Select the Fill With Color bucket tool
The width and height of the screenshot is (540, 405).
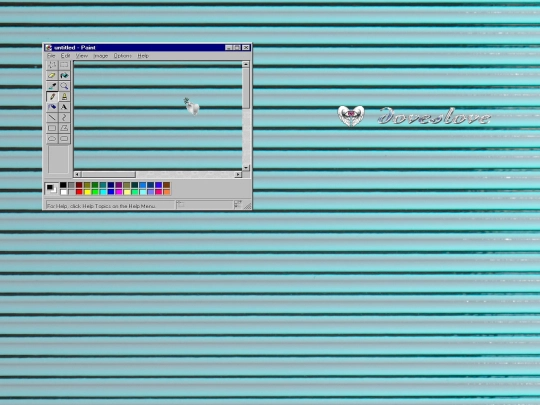pos(64,75)
